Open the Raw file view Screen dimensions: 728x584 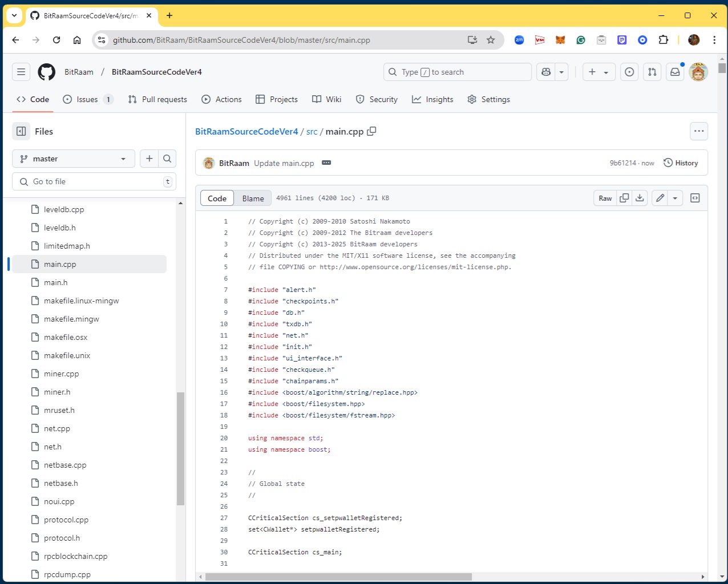coord(605,198)
